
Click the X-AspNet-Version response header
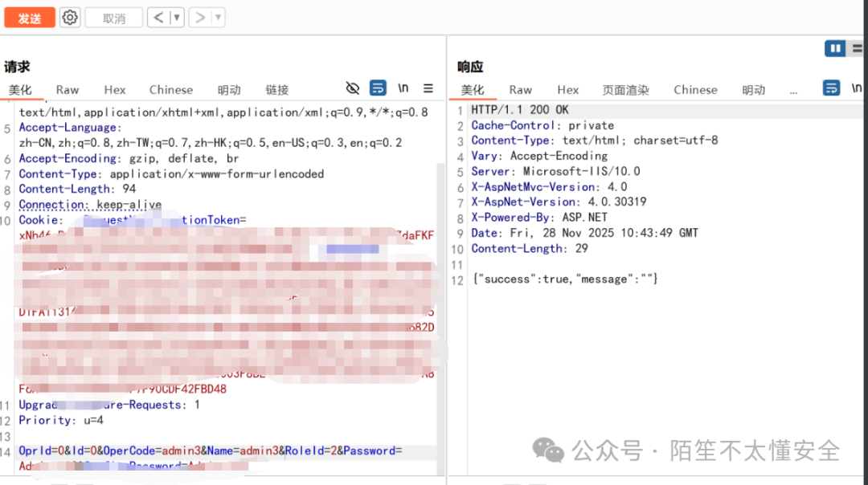point(559,202)
